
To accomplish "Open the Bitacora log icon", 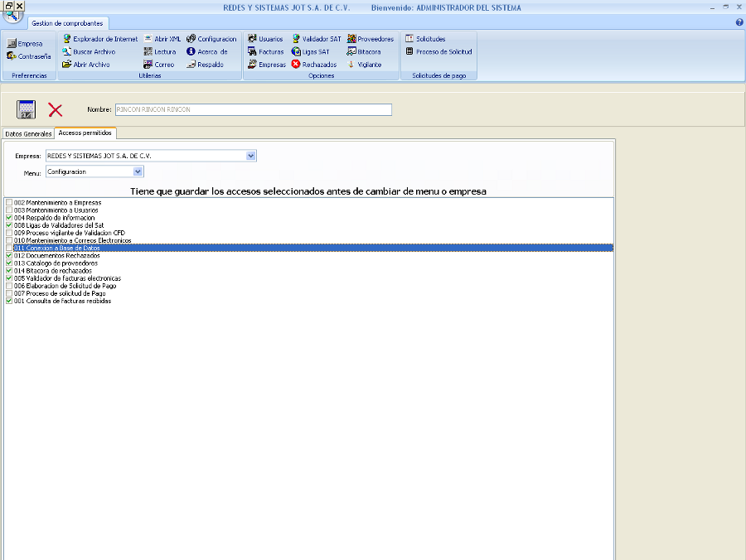I will click(x=364, y=51).
